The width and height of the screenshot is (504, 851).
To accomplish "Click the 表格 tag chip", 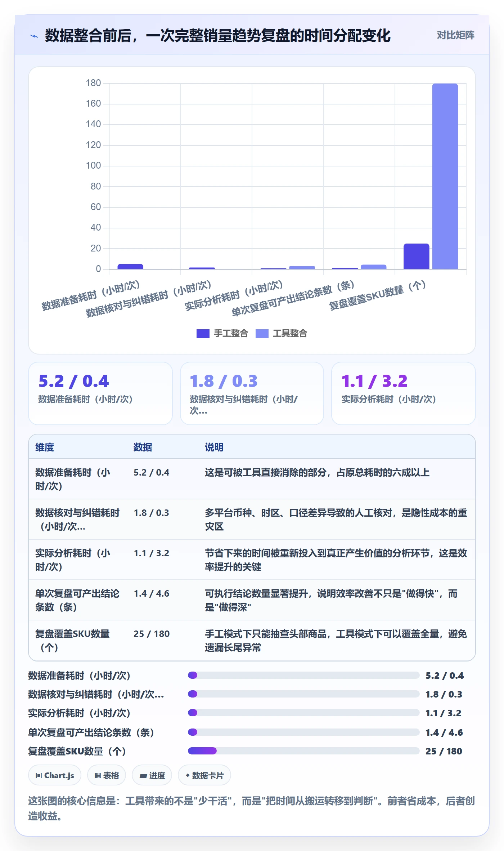I will 107,775.
